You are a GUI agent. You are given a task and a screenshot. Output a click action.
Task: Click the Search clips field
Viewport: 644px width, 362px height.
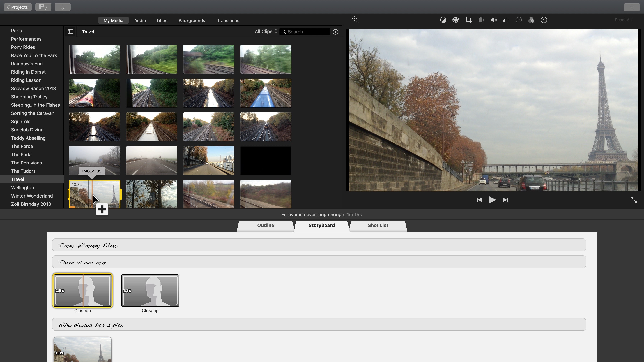click(305, 32)
